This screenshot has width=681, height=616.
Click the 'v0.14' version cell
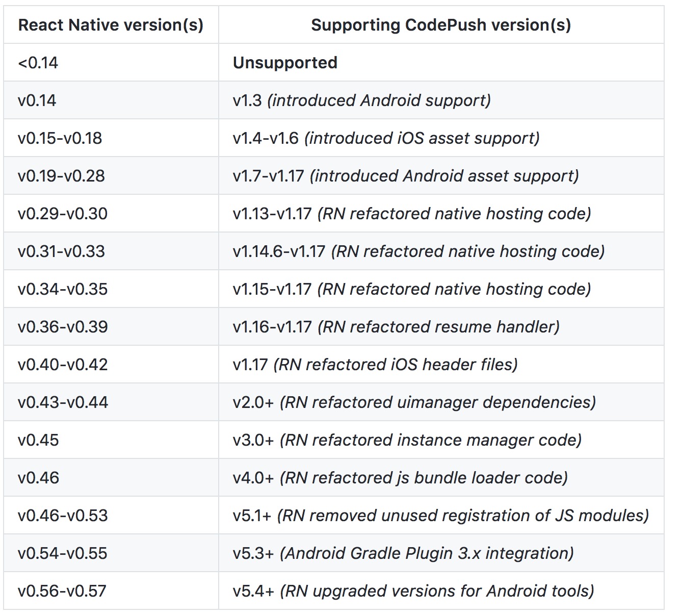[x=111, y=100]
